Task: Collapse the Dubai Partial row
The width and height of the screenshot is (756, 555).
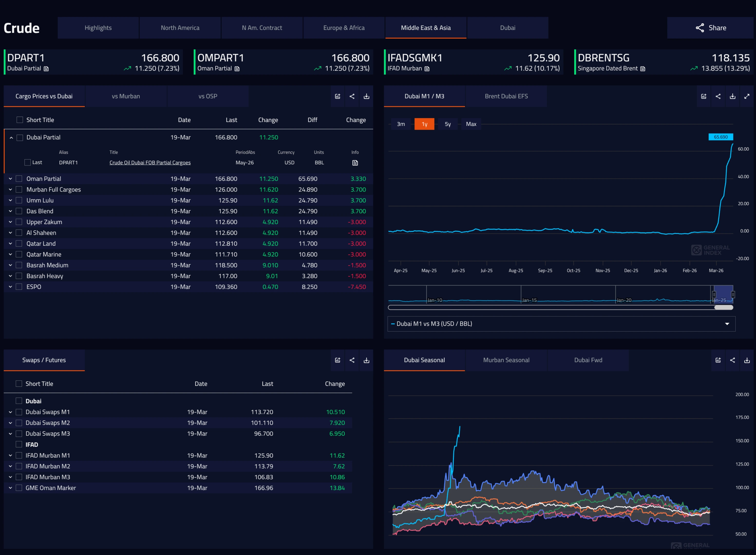Action: click(11, 138)
